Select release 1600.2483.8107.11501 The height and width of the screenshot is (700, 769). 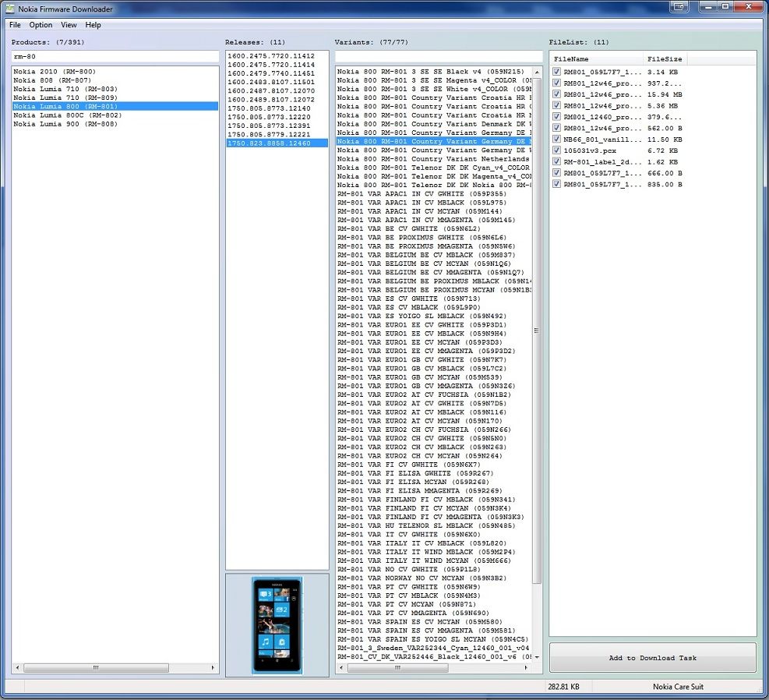[277, 82]
